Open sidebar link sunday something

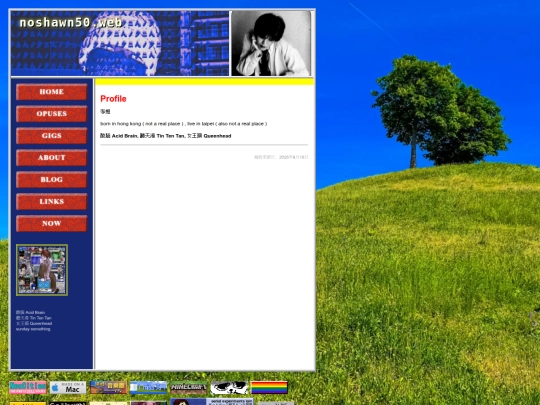[x=33, y=329]
